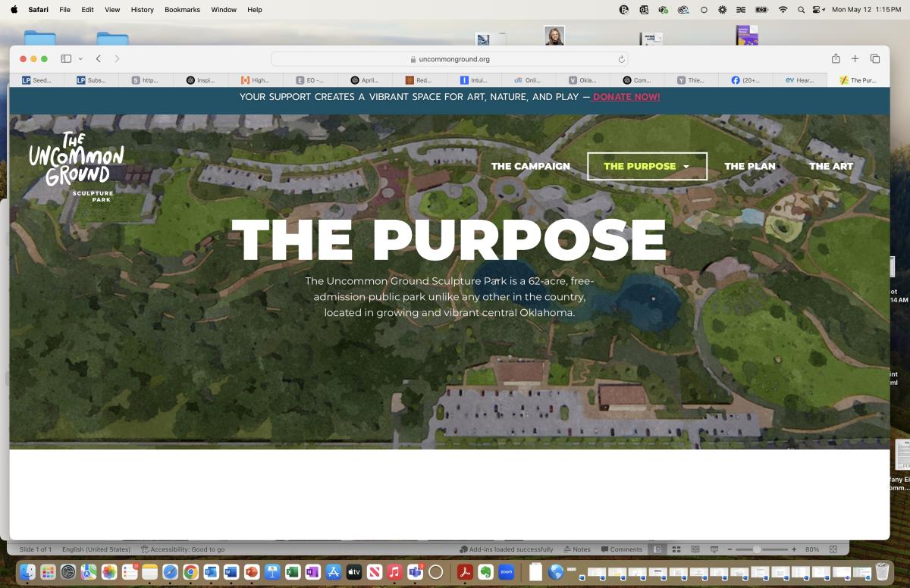Click the Safari forward arrow
The image size is (910, 588).
pyautogui.click(x=117, y=59)
